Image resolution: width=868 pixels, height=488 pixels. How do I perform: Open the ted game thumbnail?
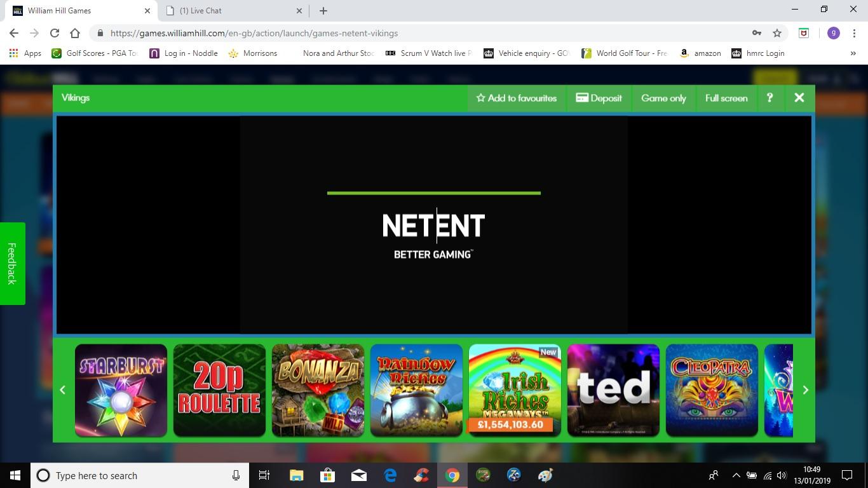613,390
